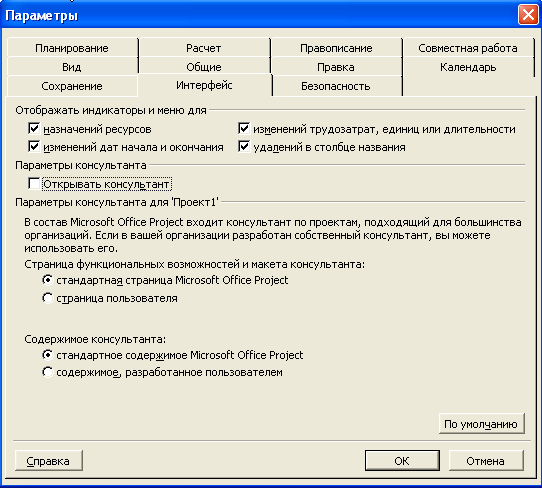Click the Содержимое консультанта: label
The width and height of the screenshot is (542, 488).
tap(95, 339)
